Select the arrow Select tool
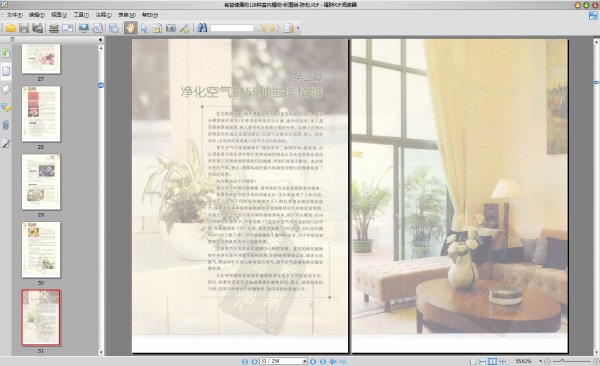Viewport: 600px width, 366px height. (x=144, y=28)
